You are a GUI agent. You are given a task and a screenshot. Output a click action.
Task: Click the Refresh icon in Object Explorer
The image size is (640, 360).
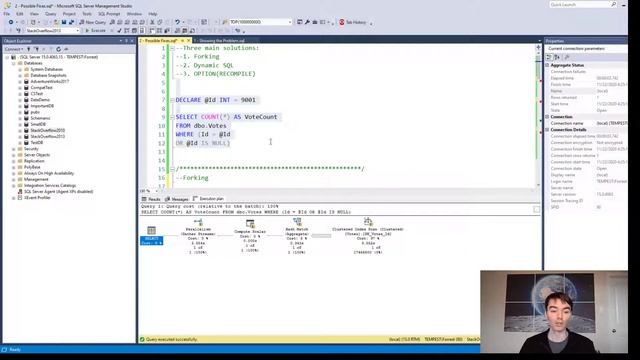(x=58, y=49)
